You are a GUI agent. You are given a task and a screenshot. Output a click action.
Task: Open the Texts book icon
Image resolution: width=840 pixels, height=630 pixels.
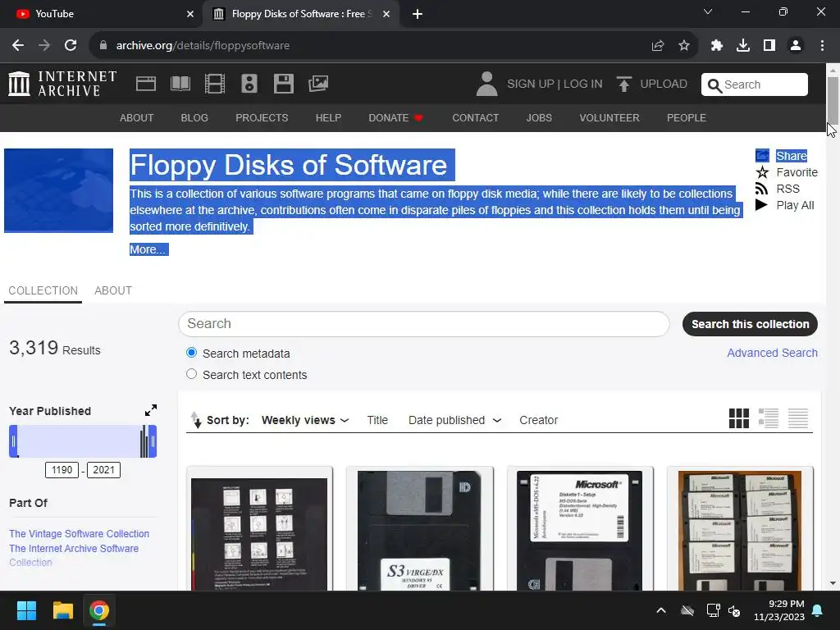pyautogui.click(x=180, y=84)
